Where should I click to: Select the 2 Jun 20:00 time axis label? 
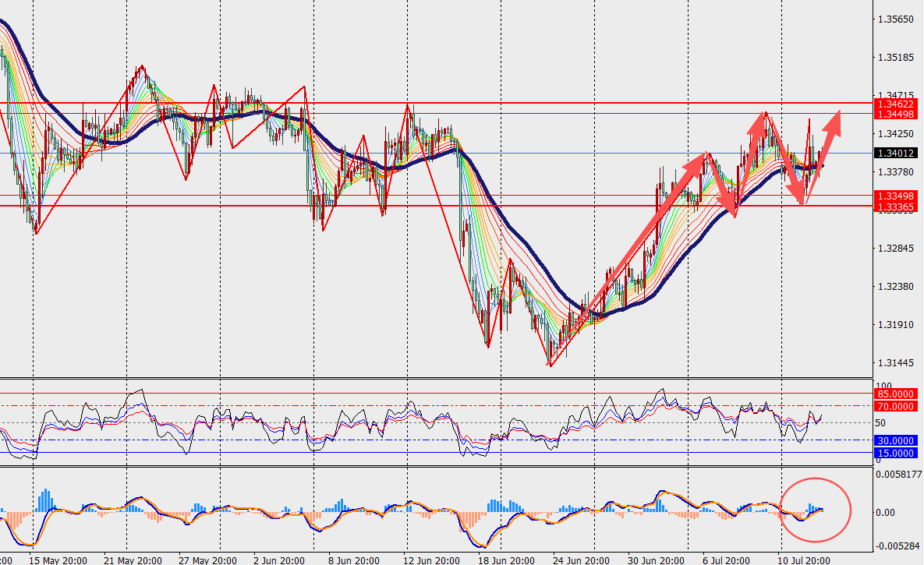click(279, 560)
